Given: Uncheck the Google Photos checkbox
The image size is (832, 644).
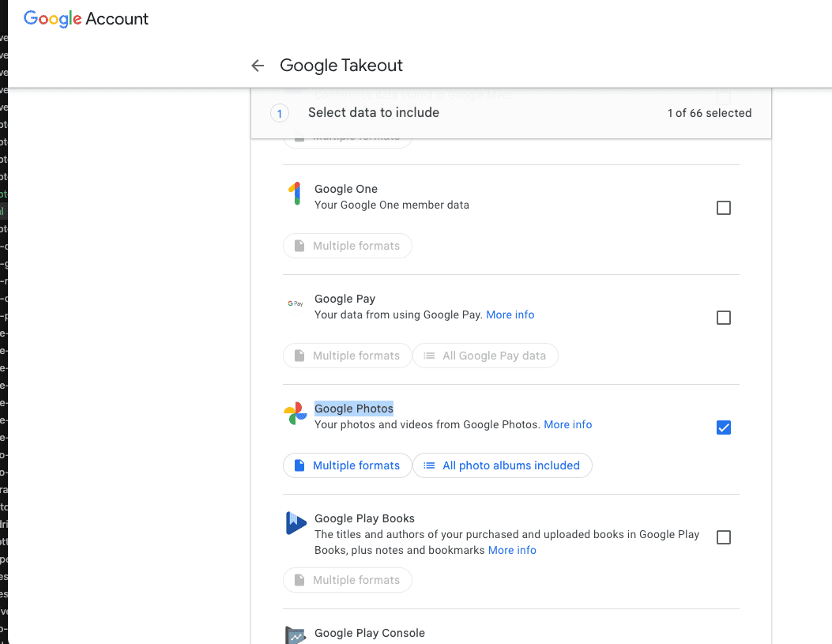Looking at the screenshot, I should [724, 427].
